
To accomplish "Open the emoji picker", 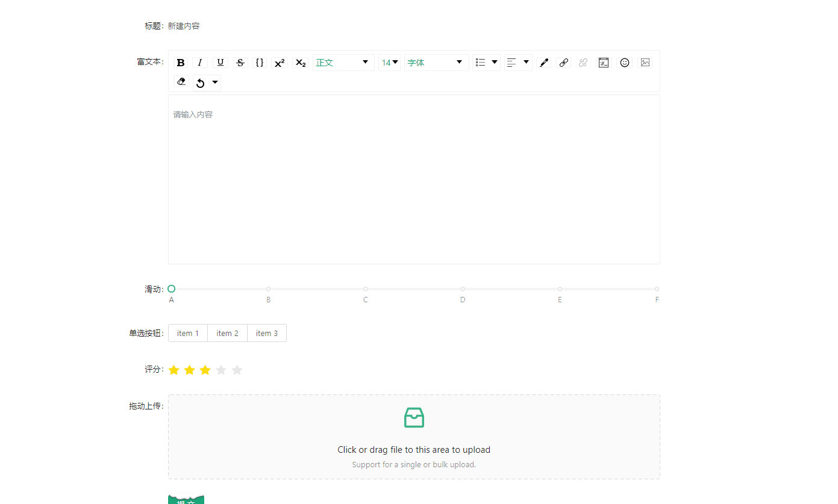I will 625,63.
